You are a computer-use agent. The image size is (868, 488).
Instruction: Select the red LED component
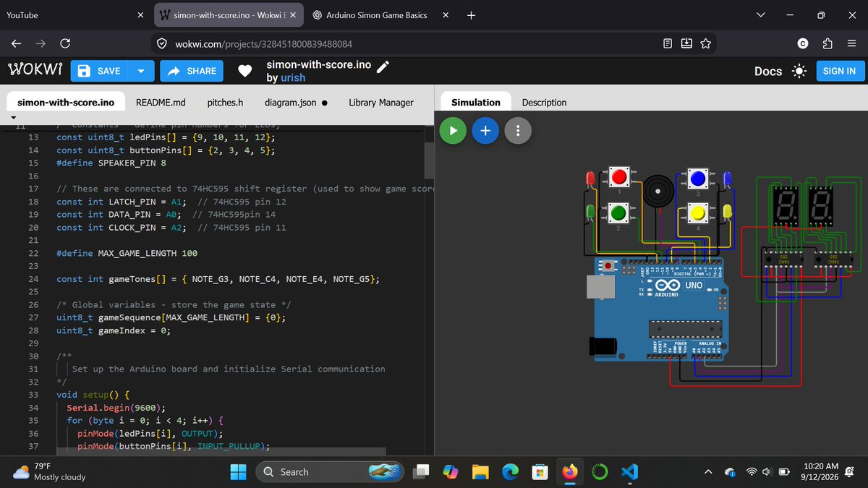click(590, 178)
